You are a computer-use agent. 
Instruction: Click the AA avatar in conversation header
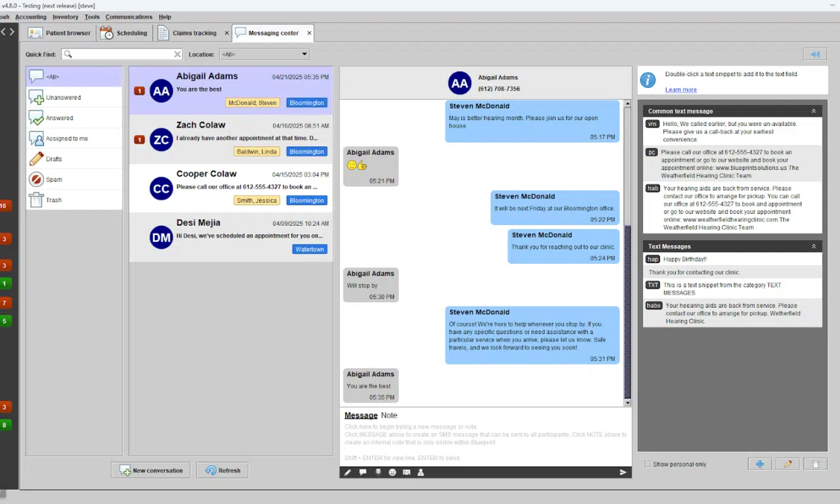tap(460, 83)
